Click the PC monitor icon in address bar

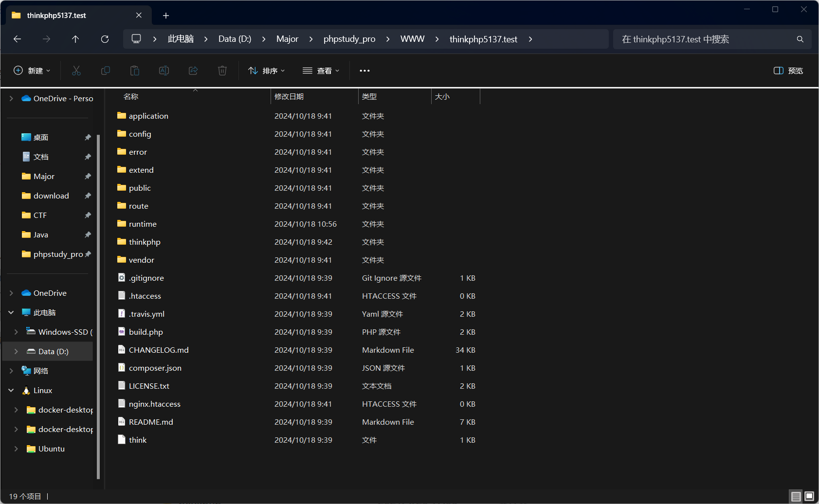[136, 39]
